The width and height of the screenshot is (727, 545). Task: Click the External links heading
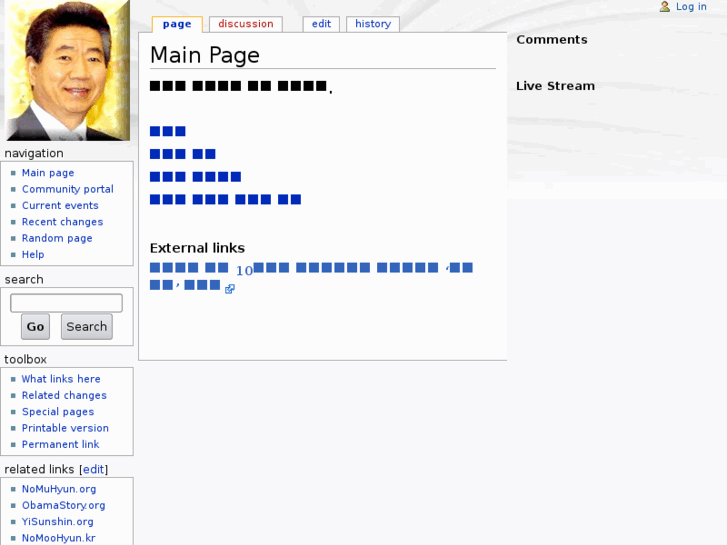click(x=197, y=248)
